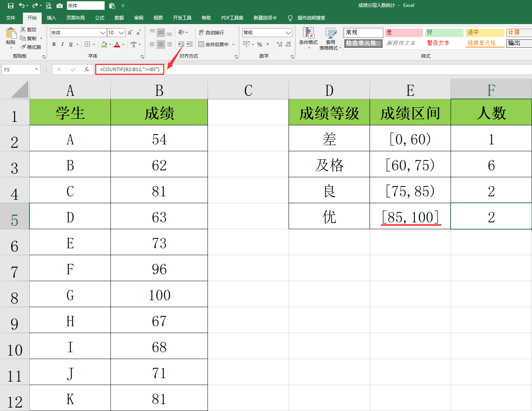Expand the number format dropdown showing 常规
The height and width of the screenshot is (411, 532).
coord(288,33)
